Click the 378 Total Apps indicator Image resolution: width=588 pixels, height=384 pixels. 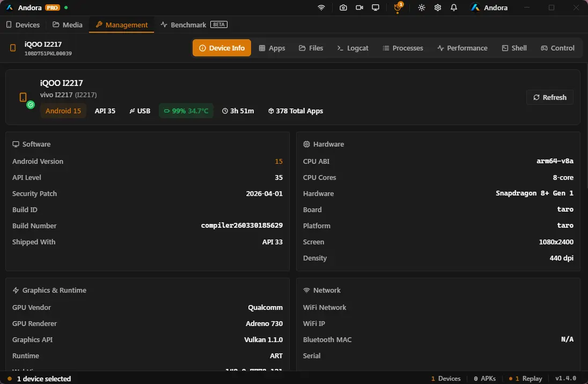coord(296,111)
